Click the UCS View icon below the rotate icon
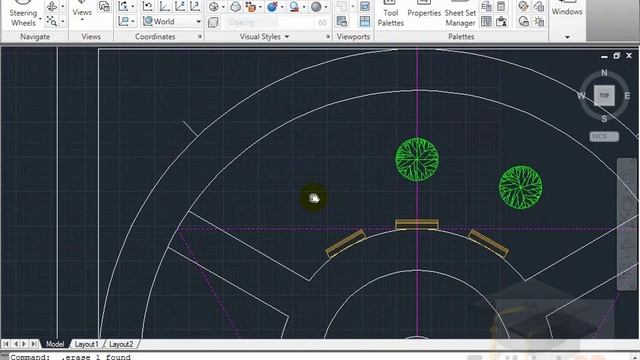640x360 pixels. pos(123,21)
